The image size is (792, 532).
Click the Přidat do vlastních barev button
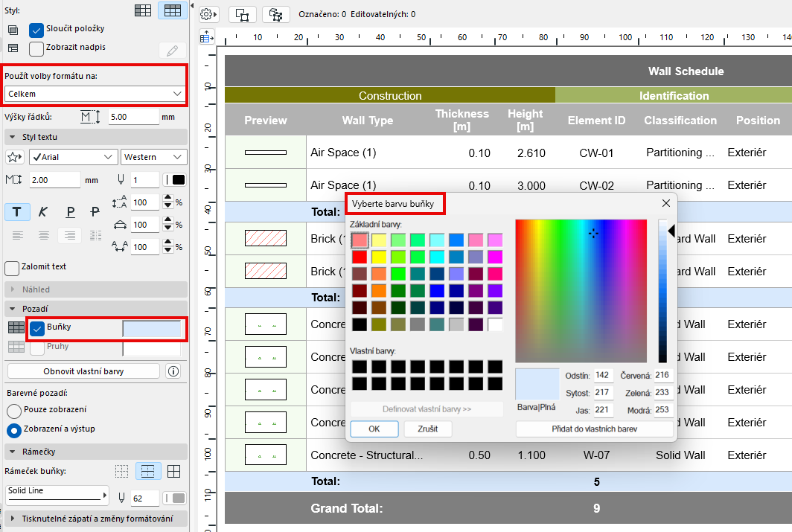coord(594,429)
